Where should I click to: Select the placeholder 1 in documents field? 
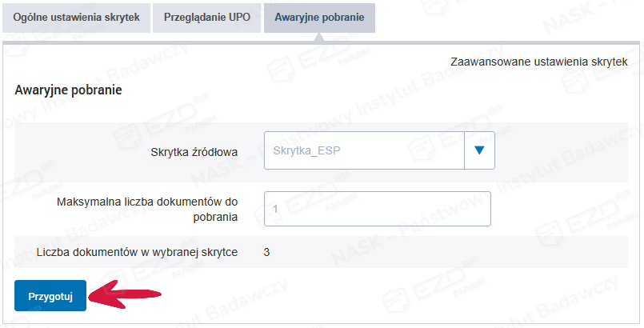pyautogui.click(x=275, y=210)
